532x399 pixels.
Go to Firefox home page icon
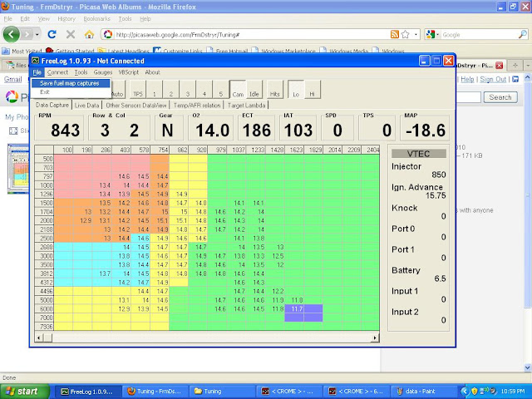[x=89, y=34]
